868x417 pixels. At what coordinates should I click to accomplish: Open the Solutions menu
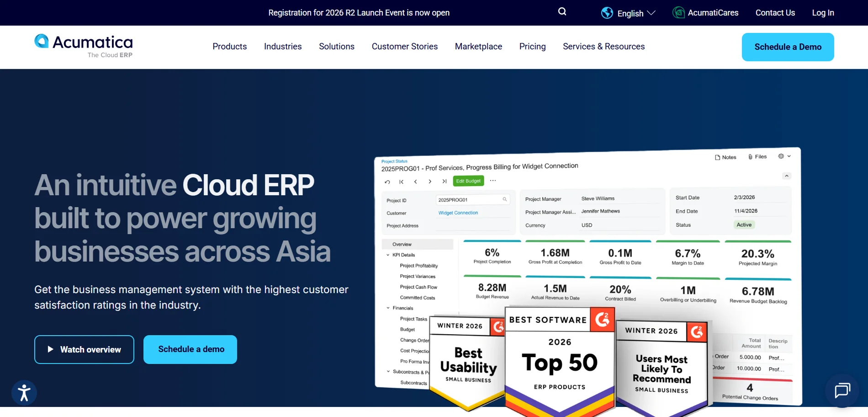coord(337,47)
